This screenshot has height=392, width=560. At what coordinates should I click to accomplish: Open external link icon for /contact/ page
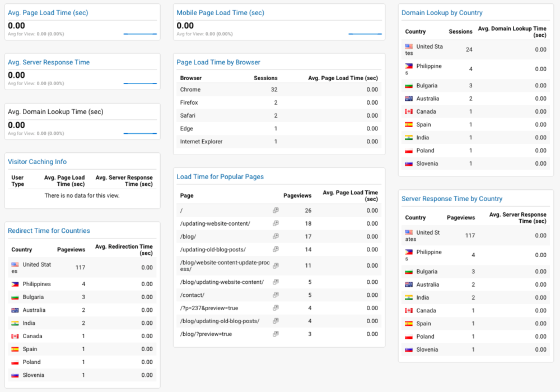tap(276, 295)
